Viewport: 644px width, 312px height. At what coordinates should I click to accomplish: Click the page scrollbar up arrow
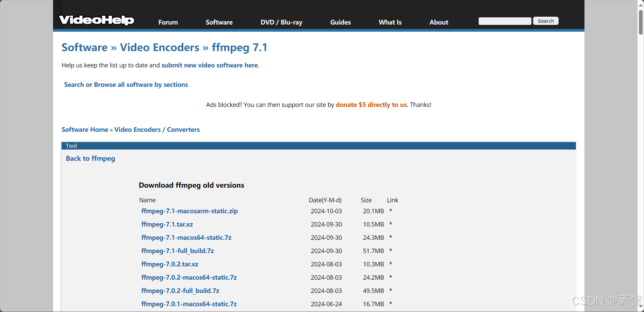(641, 5)
